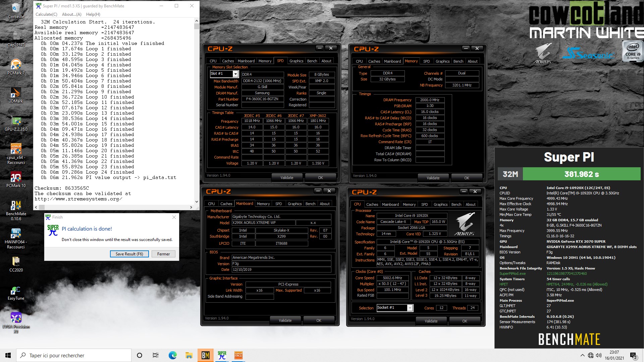
Task: Open BenchMate 0.10.6 desktop icon
Action: click(16, 210)
